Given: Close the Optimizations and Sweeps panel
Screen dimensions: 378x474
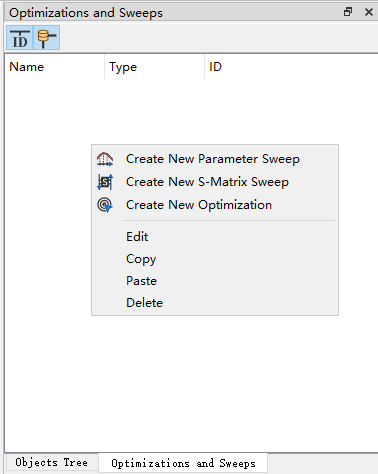Looking at the screenshot, I should click(x=369, y=12).
